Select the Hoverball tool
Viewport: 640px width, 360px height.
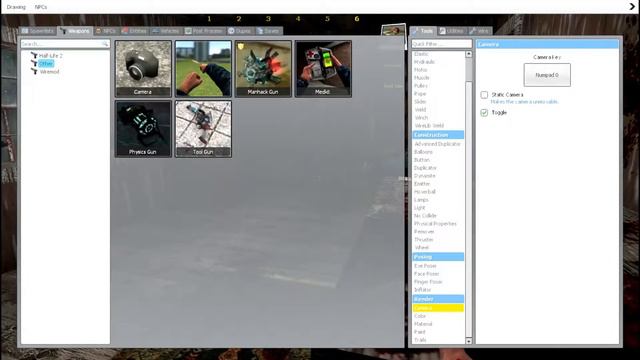tap(425, 192)
